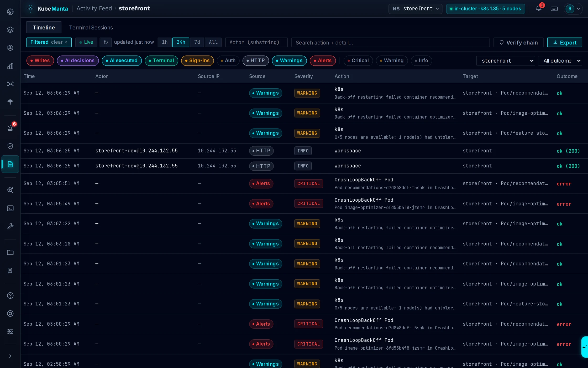Select the All time range
588x368 pixels.
(x=213, y=42)
